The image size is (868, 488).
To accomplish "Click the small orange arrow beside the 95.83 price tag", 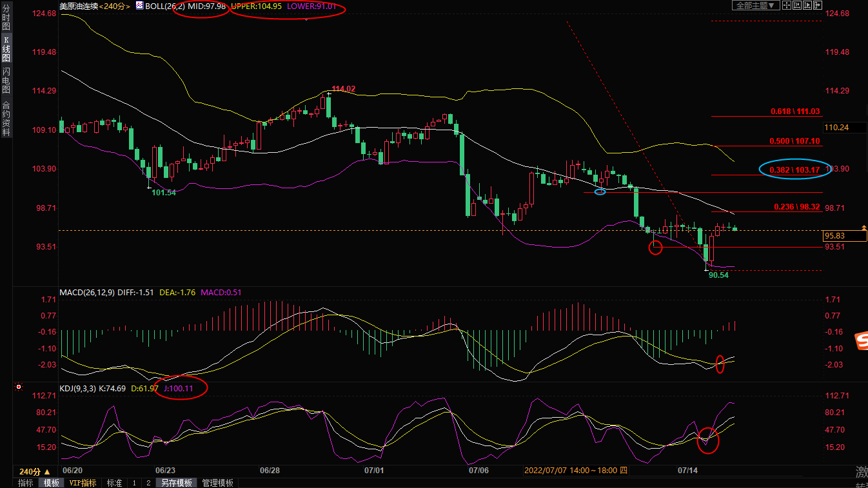I will coord(863,228).
